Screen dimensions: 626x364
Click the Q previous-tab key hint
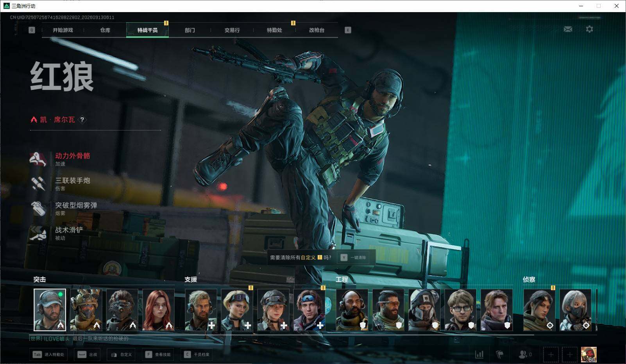[32, 30]
